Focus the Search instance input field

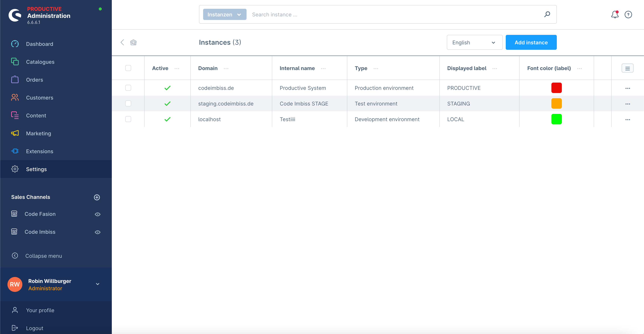click(x=395, y=15)
